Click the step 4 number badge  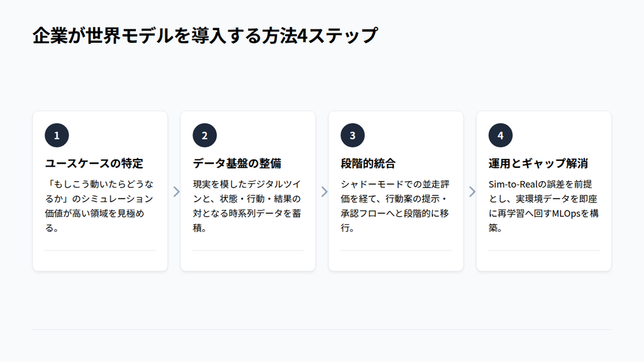(501, 135)
